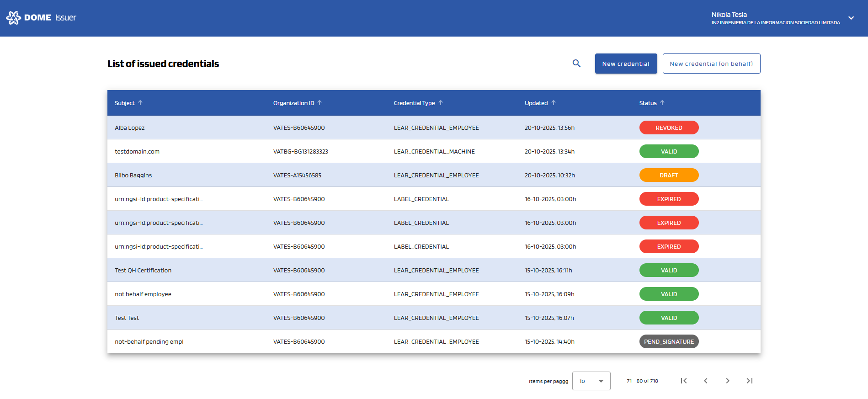Expand Nikola Tesla user menu
868x399 pixels.
tap(851, 18)
